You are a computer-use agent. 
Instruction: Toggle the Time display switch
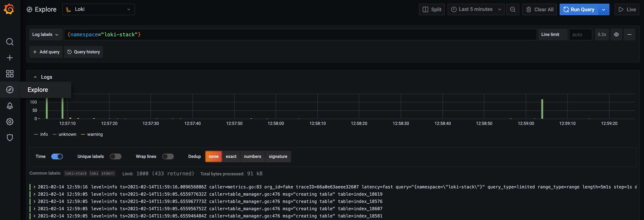click(x=57, y=156)
